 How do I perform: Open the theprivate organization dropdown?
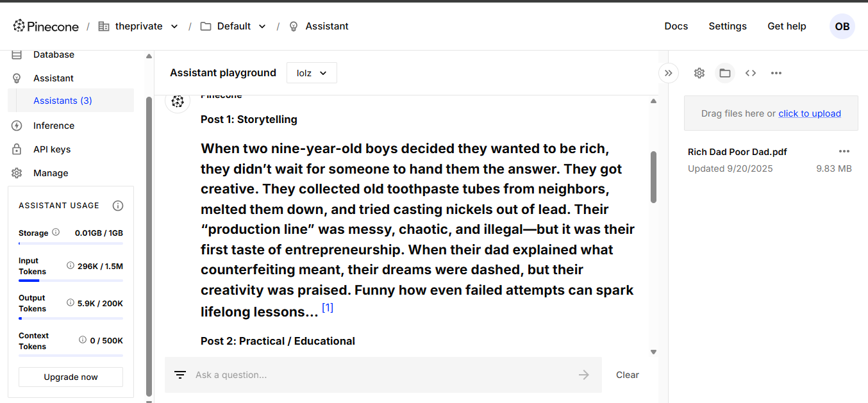(138, 26)
